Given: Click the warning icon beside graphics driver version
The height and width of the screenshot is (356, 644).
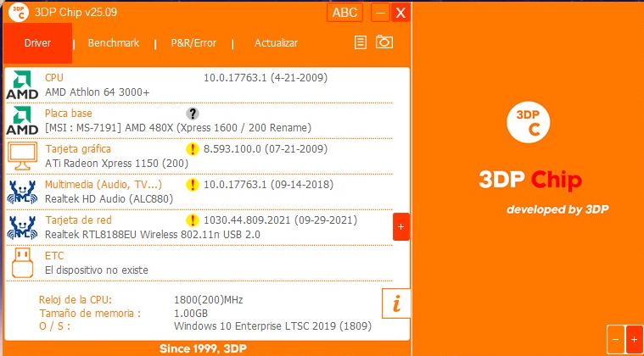Looking at the screenshot, I should pyautogui.click(x=193, y=149).
